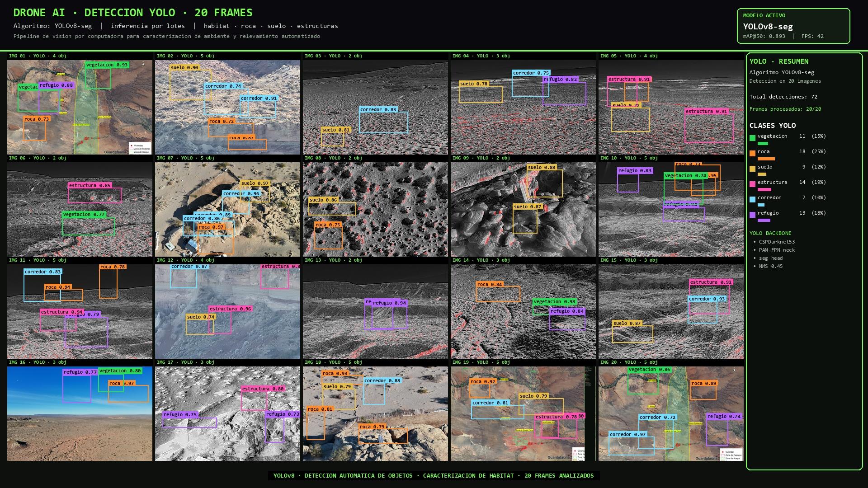Click 'corredor 0.83' label in IMG 03
Screen dimensions: 868x488
click(378, 109)
